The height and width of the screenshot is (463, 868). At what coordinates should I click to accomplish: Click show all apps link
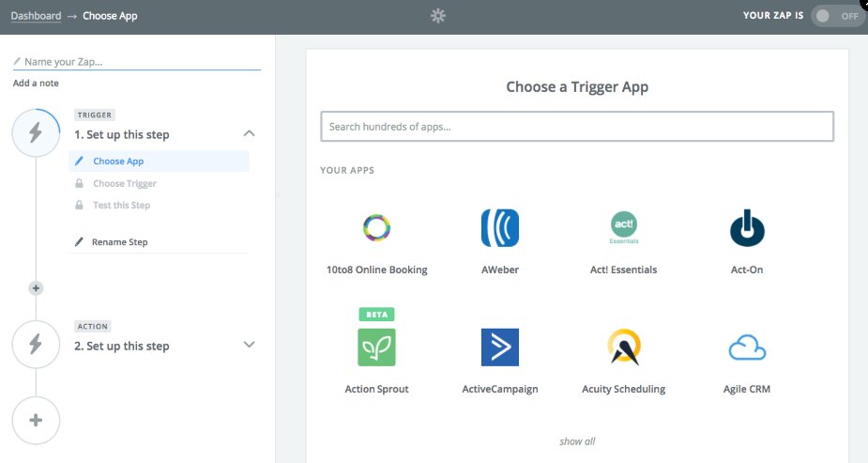coord(577,441)
